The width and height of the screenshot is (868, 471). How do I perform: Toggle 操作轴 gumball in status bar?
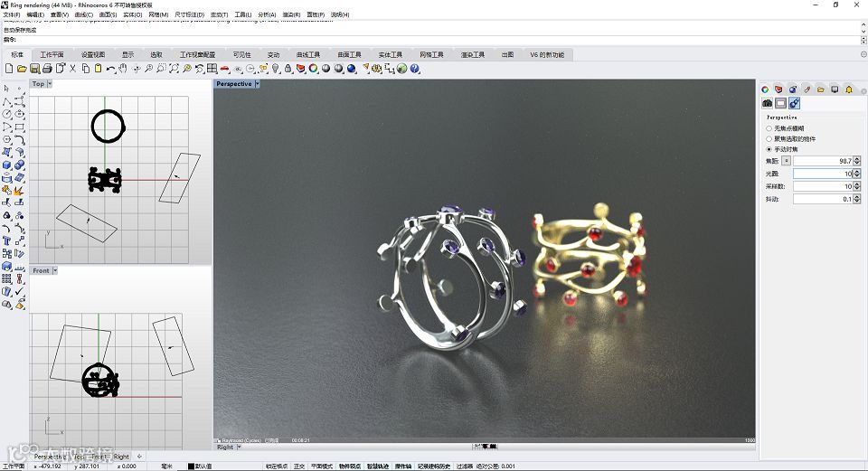coord(403,466)
